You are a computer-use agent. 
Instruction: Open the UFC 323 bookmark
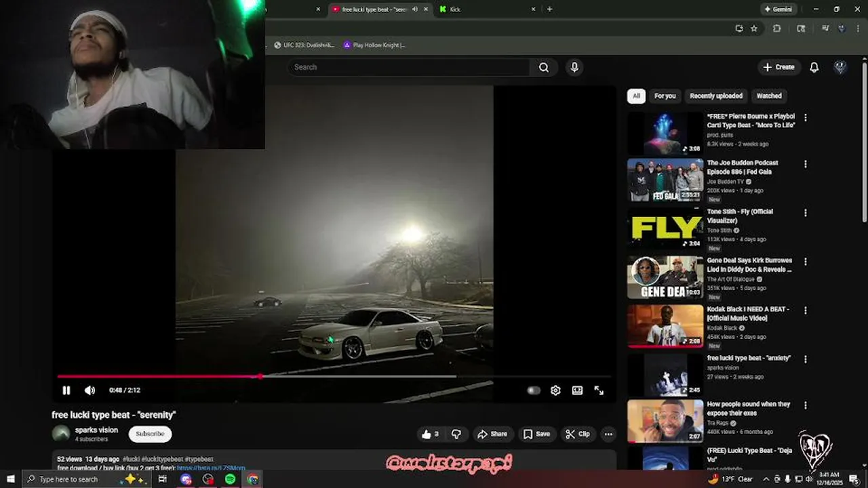304,45
